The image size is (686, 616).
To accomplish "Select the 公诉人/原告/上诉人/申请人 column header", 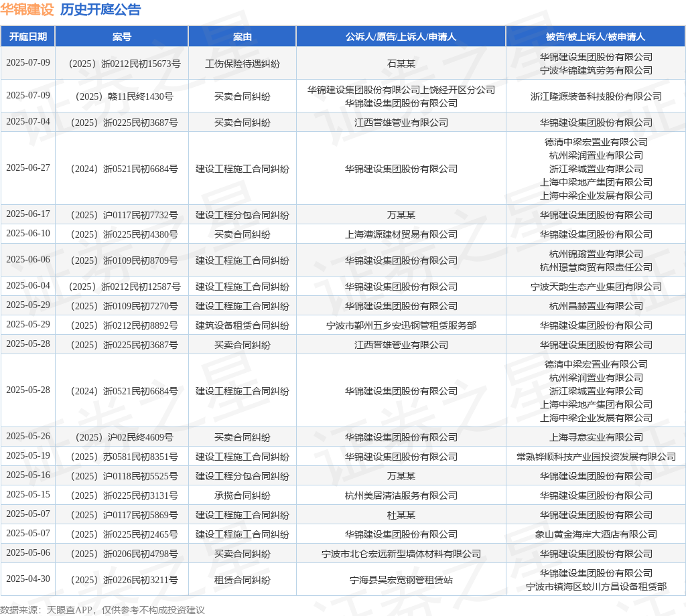I will [x=401, y=37].
